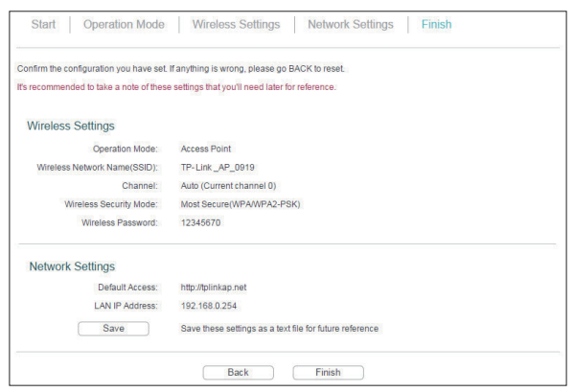
Task: Click the 'Confirm the configuration' instruction text
Action: point(181,69)
